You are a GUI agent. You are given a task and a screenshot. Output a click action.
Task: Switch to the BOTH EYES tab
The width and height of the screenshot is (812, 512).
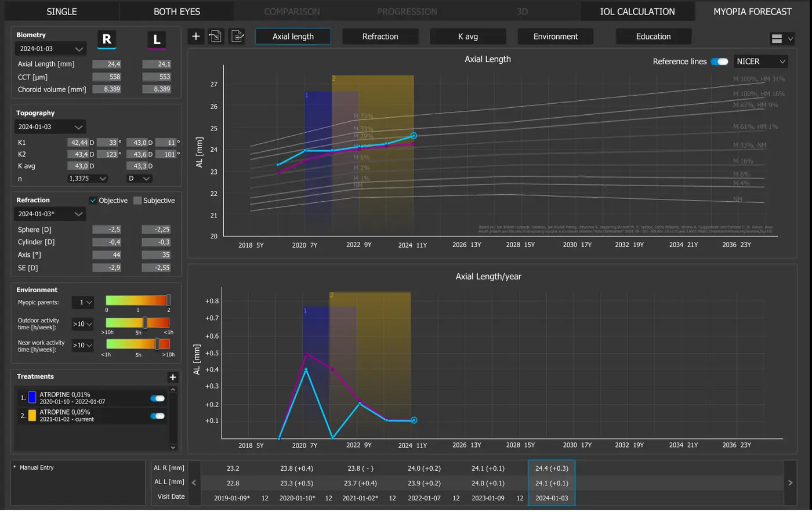[x=177, y=12]
